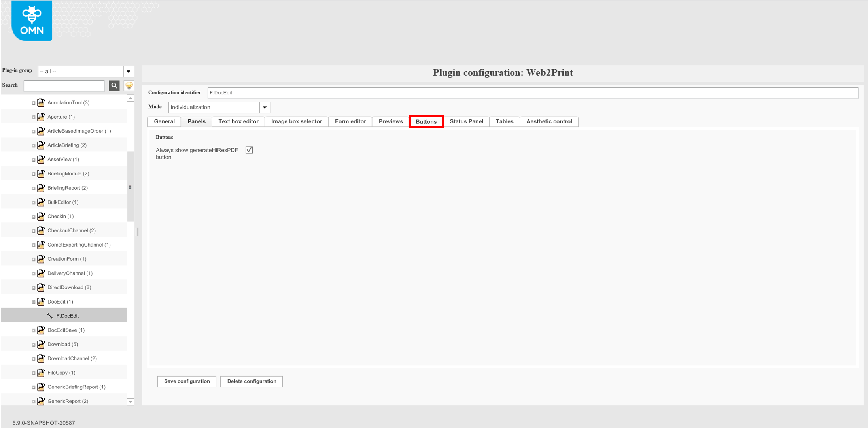Open the Mode individualization dropdown
Screen dimensions: 868x428
point(265,107)
